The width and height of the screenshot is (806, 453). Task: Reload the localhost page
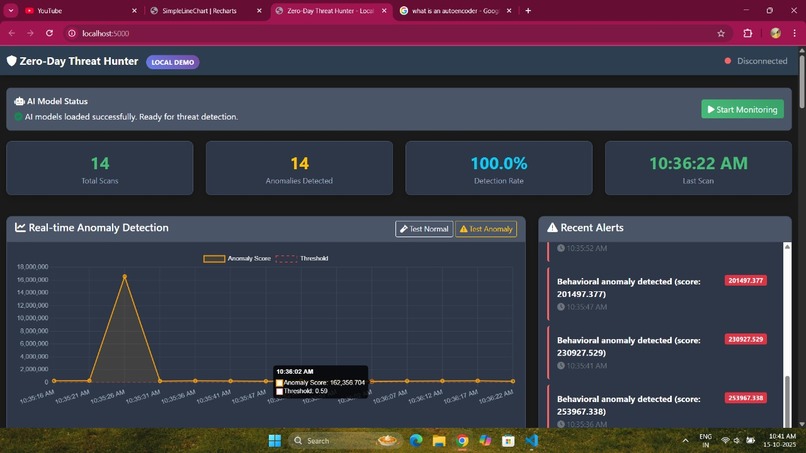[49, 33]
